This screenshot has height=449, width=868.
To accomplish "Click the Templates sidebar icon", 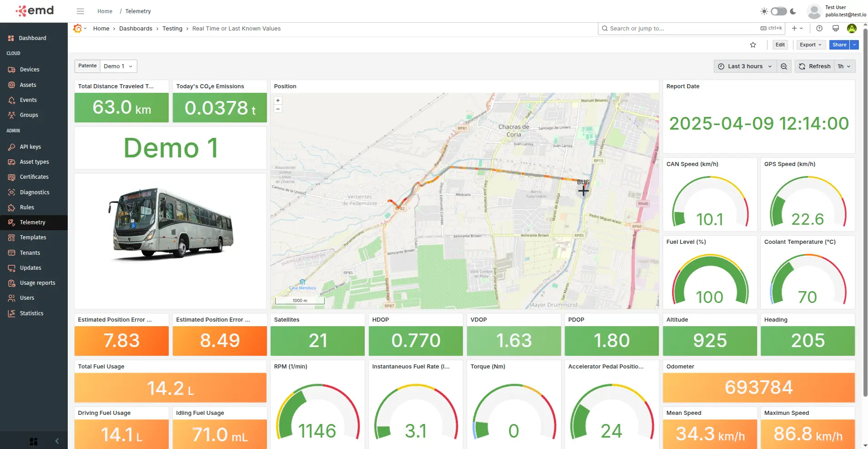I will point(11,237).
